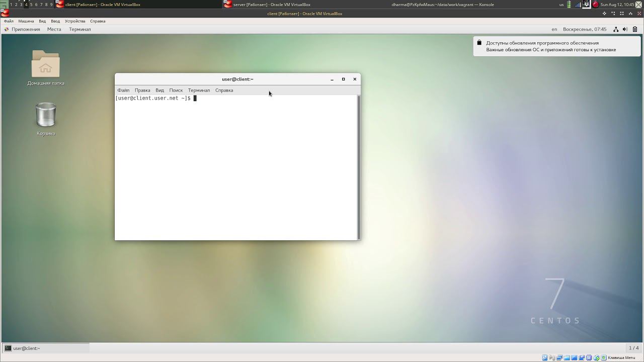Image resolution: width=644 pixels, height=362 pixels.
Task: Click the GNOME battery/power icon in top panel
Action: point(635,29)
